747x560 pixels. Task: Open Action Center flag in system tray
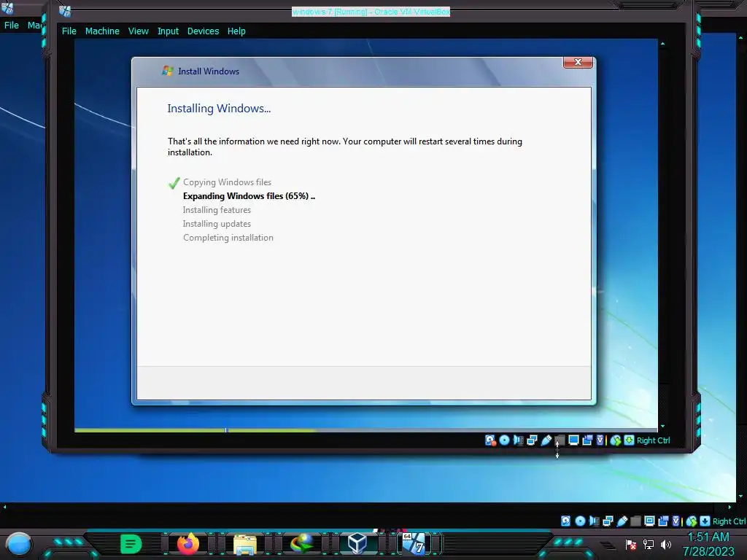pos(631,544)
